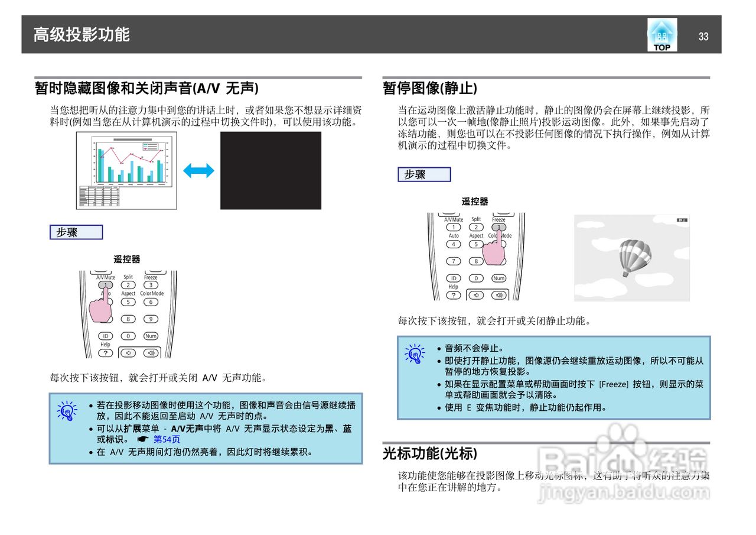Image resolution: width=756 pixels, height=535 pixels.
Task: Click Auto button 4 on Freeze remote
Action: (x=453, y=244)
